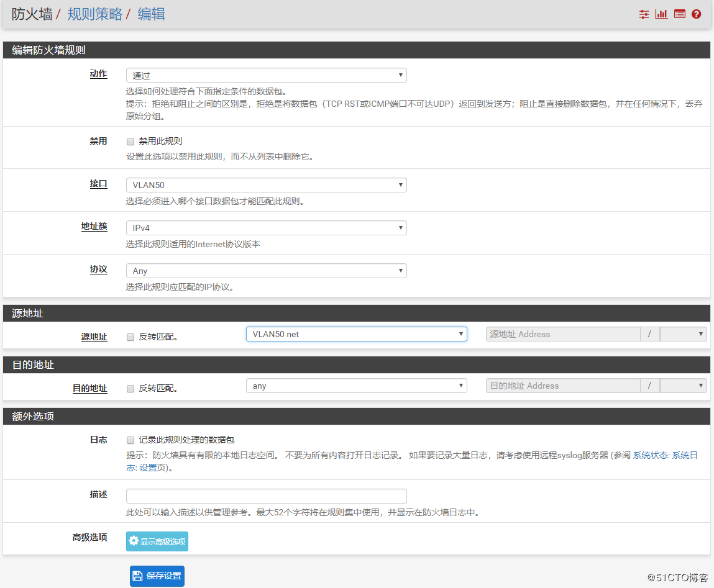Screen dimensions: 714x588
Task: Expand source dropdown showing VLAN50 net
Action: [356, 334]
